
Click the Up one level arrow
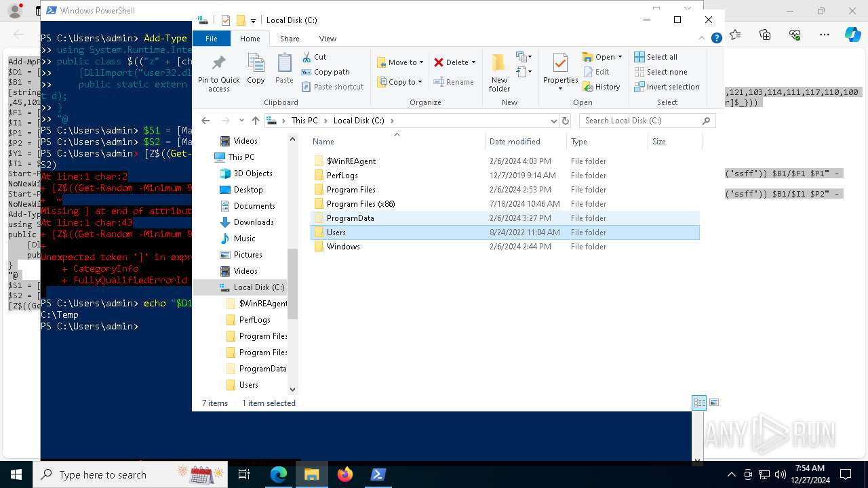pos(255,121)
